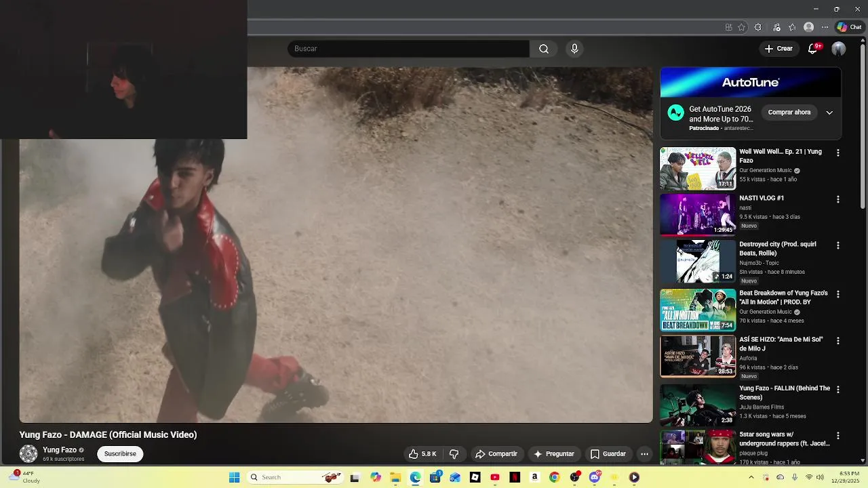Show hidden system tray icons
The image size is (868, 488).
[751, 477]
